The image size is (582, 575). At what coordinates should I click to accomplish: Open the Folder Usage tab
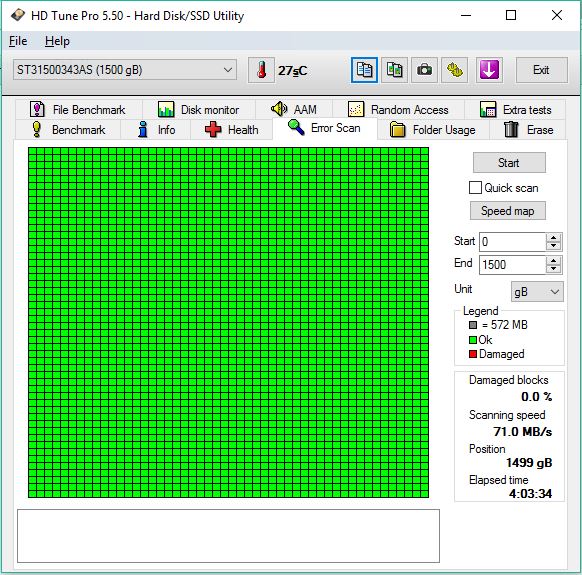coord(433,130)
